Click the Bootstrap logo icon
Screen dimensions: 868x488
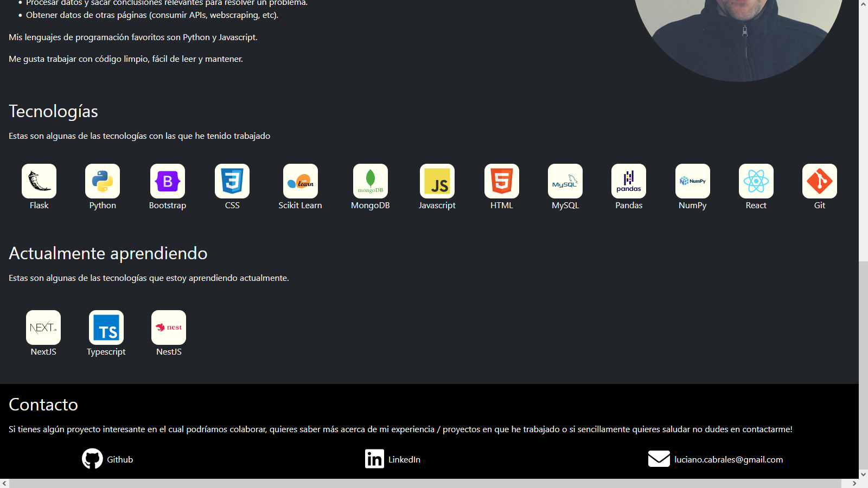tap(168, 181)
